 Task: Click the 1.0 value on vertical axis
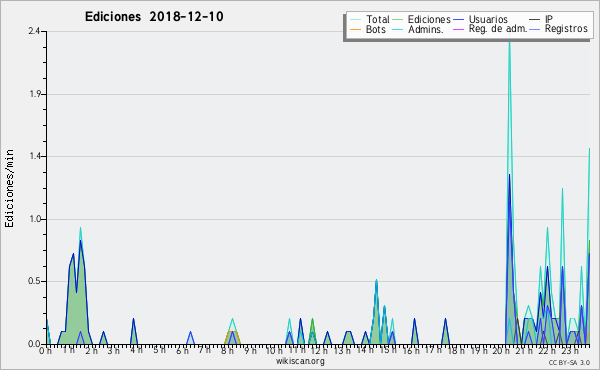click(34, 219)
